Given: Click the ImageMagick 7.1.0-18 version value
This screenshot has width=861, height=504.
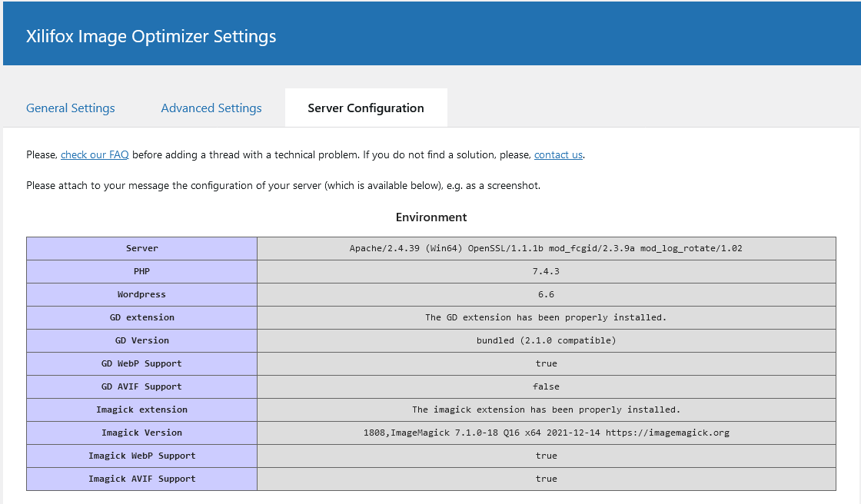Looking at the screenshot, I should pos(546,433).
